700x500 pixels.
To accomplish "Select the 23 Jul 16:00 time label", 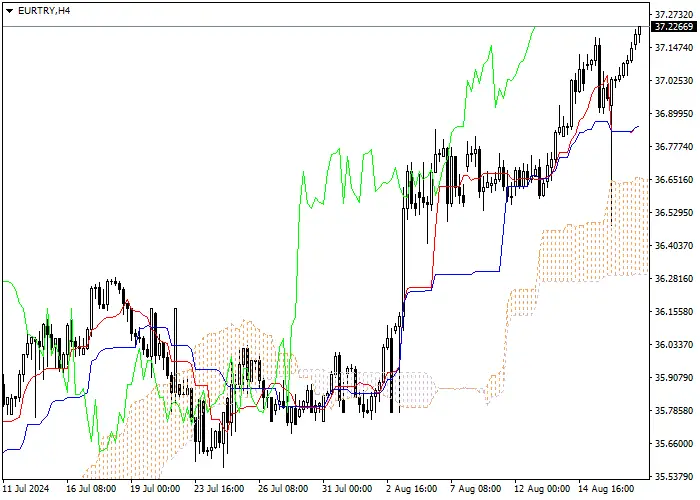I will [x=219, y=489].
